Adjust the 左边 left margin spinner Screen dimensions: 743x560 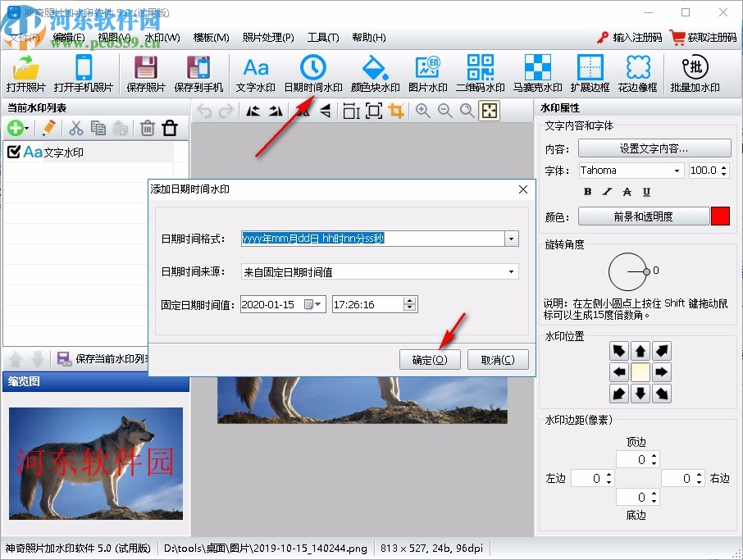pyautogui.click(x=609, y=479)
